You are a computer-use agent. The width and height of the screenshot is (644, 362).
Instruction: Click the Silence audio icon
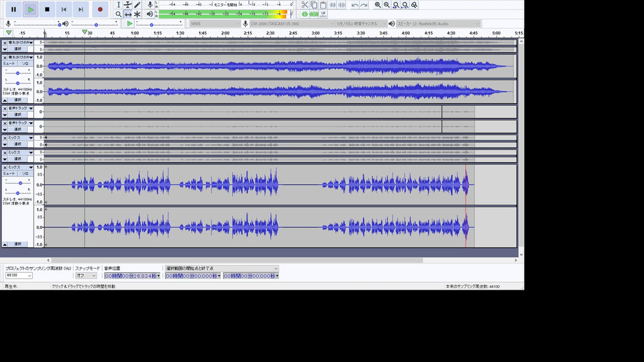click(x=341, y=5)
